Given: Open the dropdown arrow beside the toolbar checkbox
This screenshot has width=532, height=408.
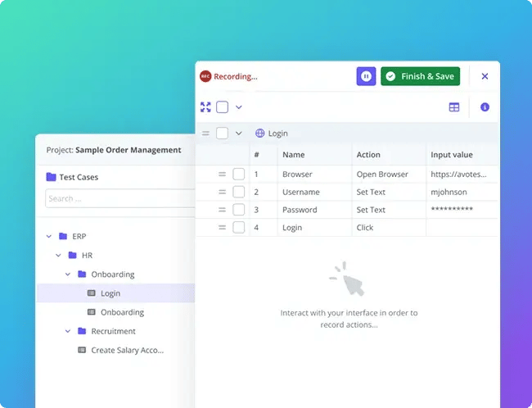Looking at the screenshot, I should (x=239, y=107).
